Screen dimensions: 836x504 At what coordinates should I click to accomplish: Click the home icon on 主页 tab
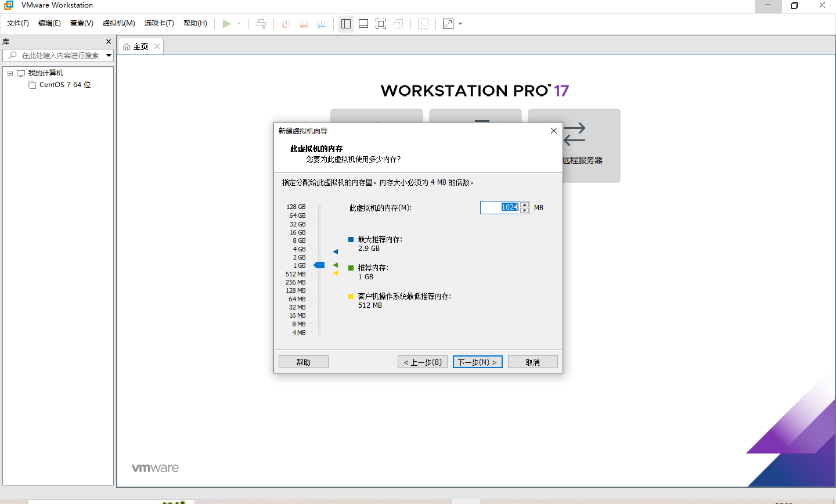coord(127,46)
